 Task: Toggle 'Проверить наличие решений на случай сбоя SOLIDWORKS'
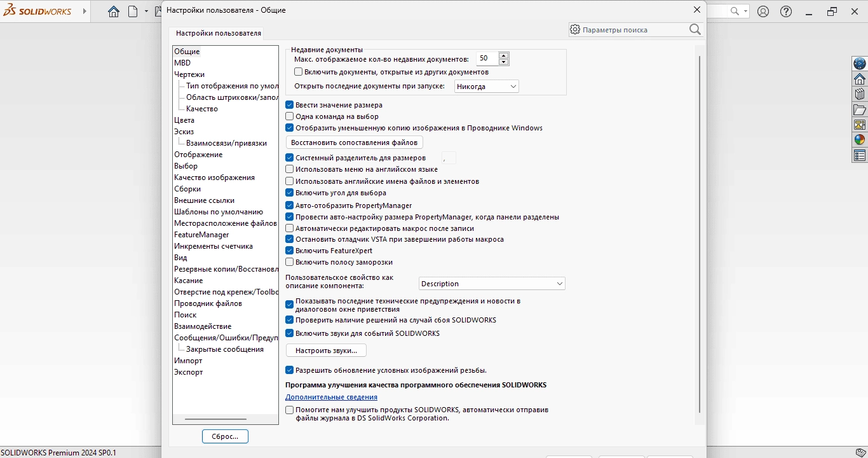pos(290,320)
